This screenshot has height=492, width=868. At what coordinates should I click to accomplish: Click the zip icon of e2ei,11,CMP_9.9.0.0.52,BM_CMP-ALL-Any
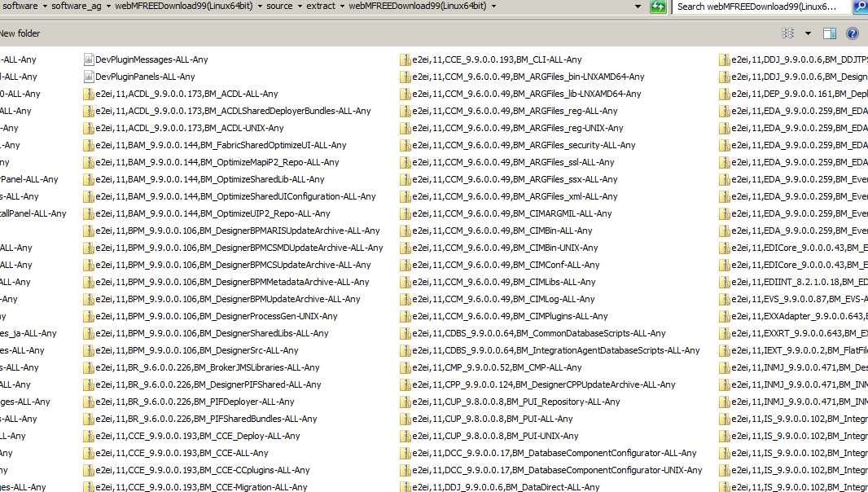click(406, 367)
